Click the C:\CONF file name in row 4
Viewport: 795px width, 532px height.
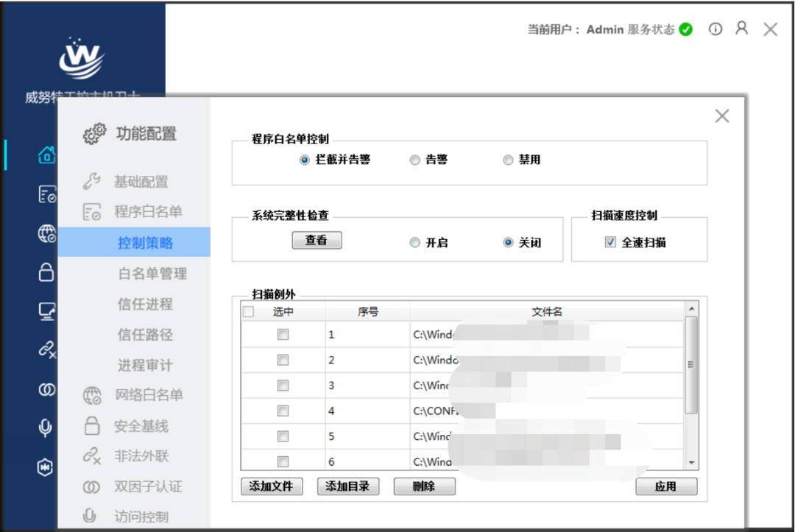point(436,411)
